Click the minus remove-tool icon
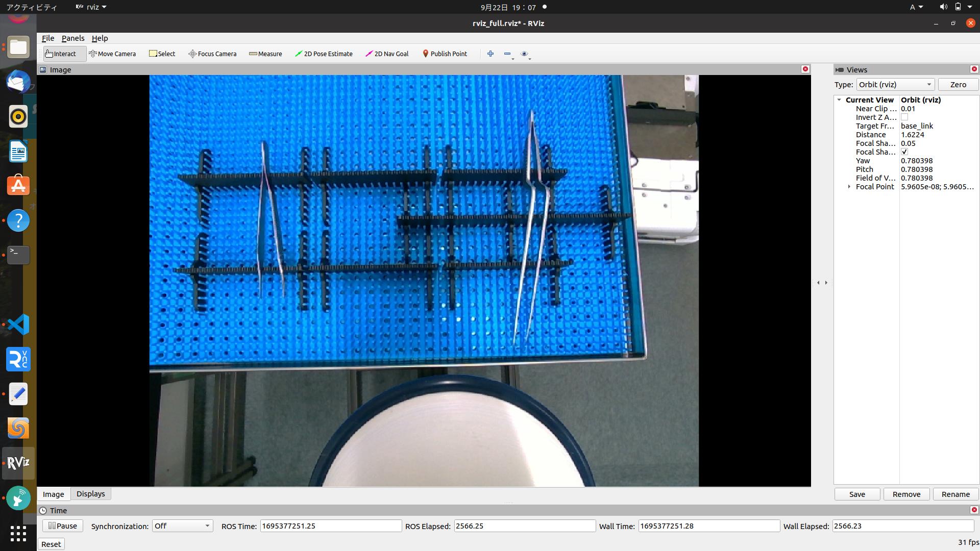This screenshot has width=980, height=551. tap(507, 54)
